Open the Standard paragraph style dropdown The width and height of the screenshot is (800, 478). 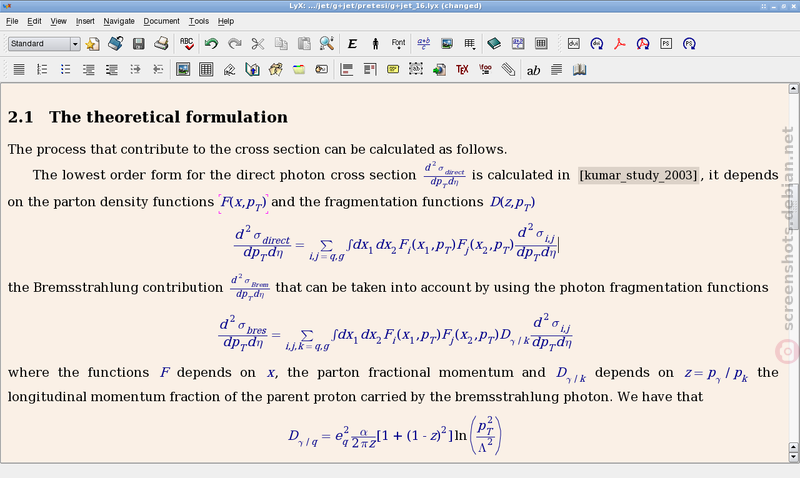pos(44,44)
